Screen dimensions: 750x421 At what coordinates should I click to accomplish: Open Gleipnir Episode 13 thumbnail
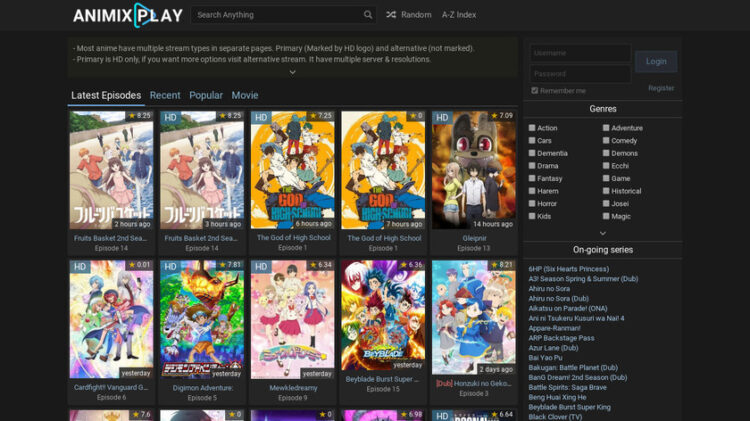pos(474,170)
